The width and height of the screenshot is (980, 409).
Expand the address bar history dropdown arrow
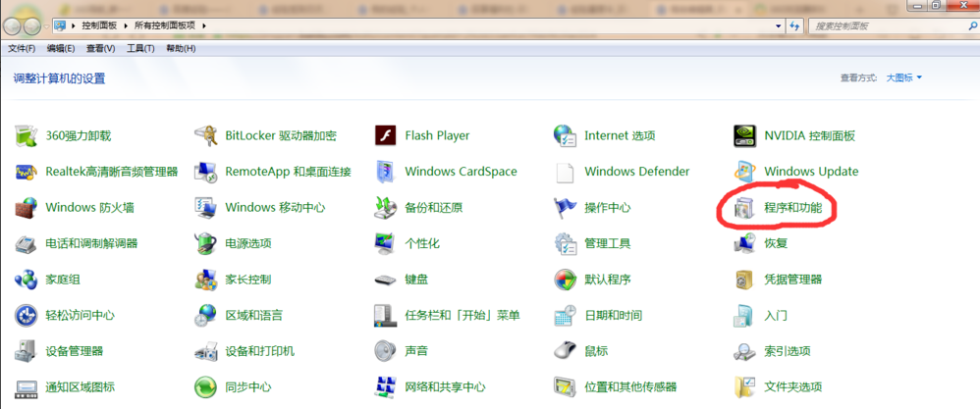point(778,26)
